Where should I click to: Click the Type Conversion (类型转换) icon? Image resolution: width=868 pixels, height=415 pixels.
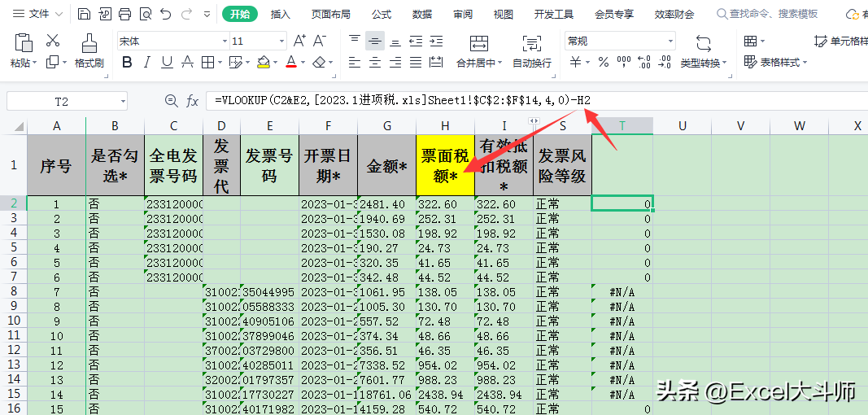703,43
